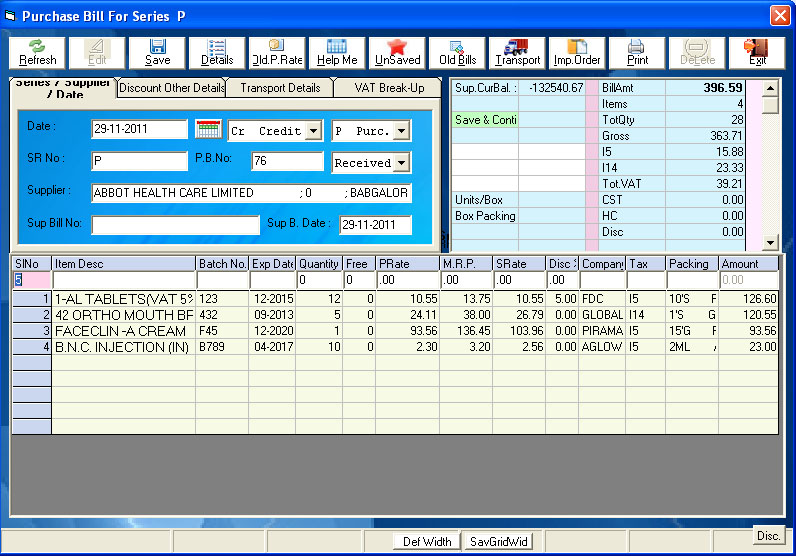Click expiry date 12-2020 cell
The width and height of the screenshot is (796, 556).
pyautogui.click(x=272, y=331)
